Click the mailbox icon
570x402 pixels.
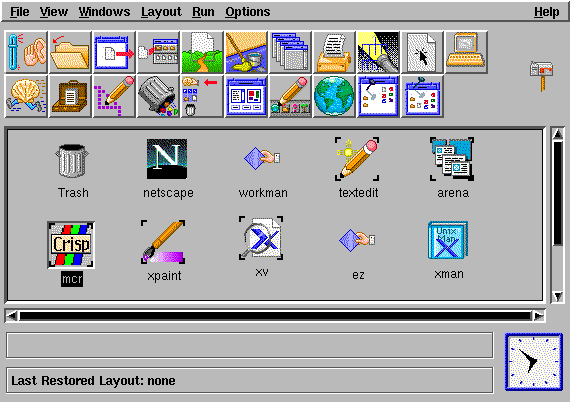pyautogui.click(x=542, y=75)
